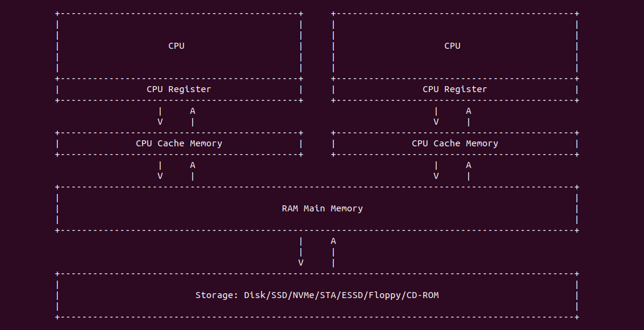The width and height of the screenshot is (644, 330).
Task: Click the right CPU Cache Memory label
Action: [455, 143]
